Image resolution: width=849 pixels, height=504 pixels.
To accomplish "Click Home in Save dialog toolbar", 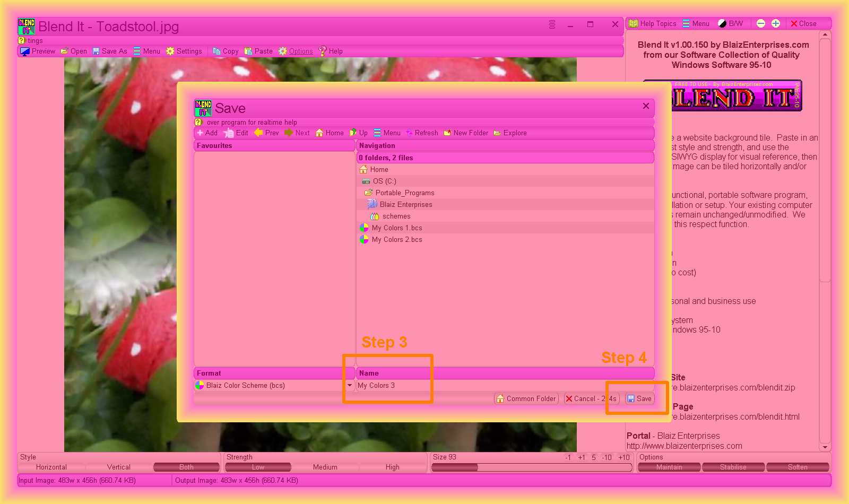I will [x=330, y=133].
